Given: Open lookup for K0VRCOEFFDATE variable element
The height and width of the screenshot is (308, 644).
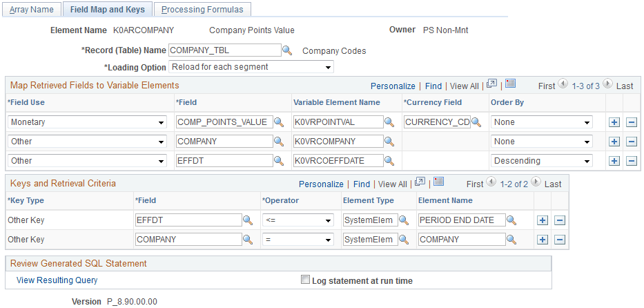Looking at the screenshot, I should point(390,161).
